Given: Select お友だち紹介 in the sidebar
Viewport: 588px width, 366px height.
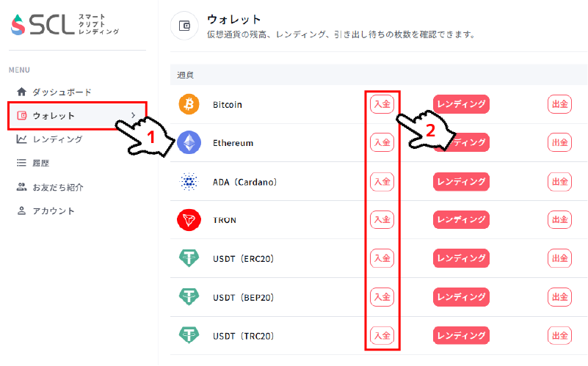Looking at the screenshot, I should tap(57, 187).
